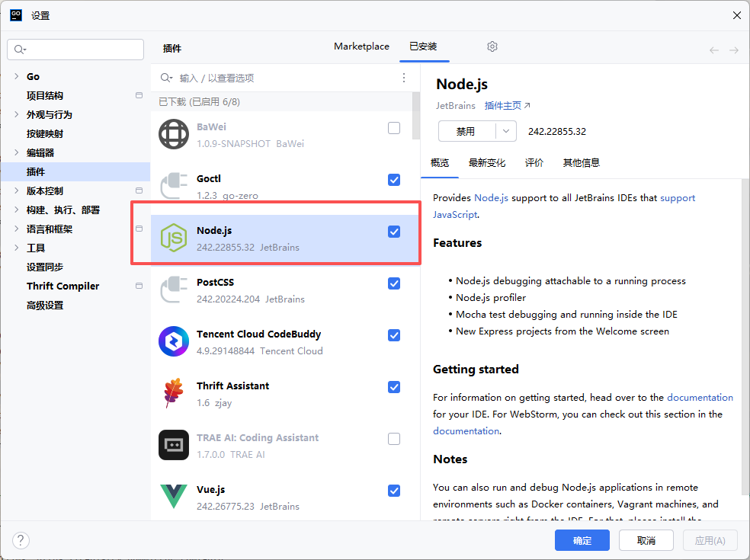
Task: Open the blue Node.js link in the overview
Action: click(491, 197)
